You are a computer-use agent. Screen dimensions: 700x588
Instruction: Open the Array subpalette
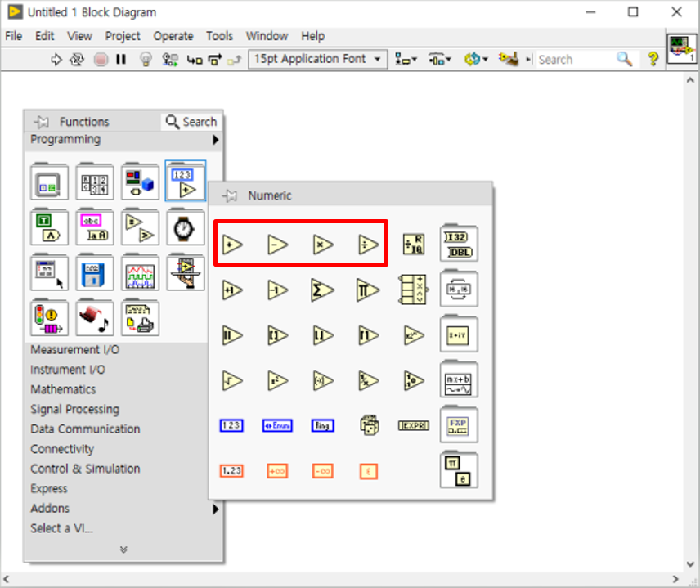point(95,182)
